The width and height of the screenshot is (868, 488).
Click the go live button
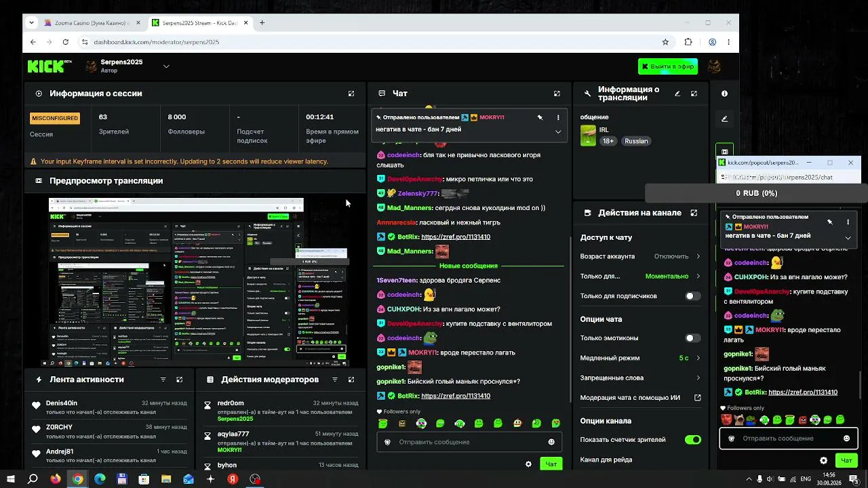point(668,66)
